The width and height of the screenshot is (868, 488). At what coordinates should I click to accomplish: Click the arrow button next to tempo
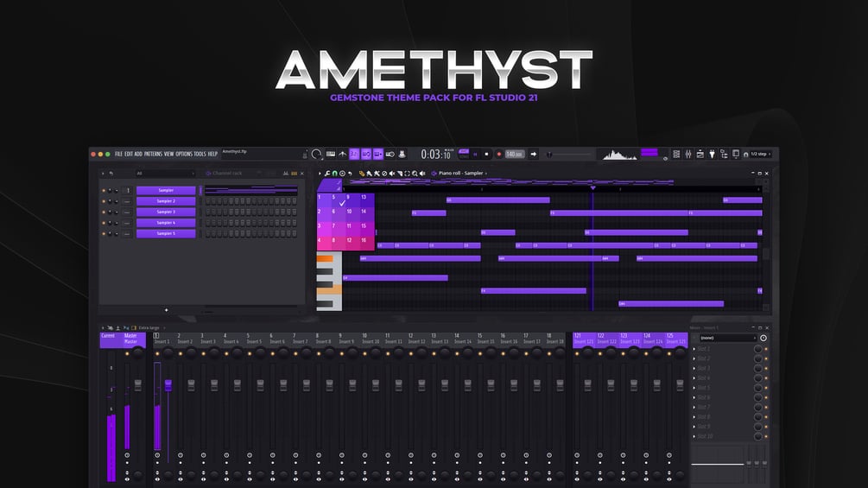pyautogui.click(x=533, y=155)
